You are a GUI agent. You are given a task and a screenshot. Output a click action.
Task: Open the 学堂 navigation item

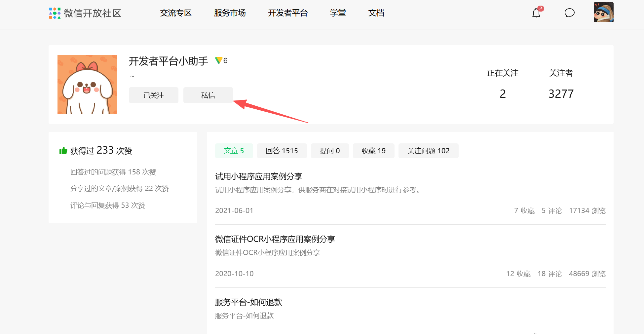click(x=338, y=13)
